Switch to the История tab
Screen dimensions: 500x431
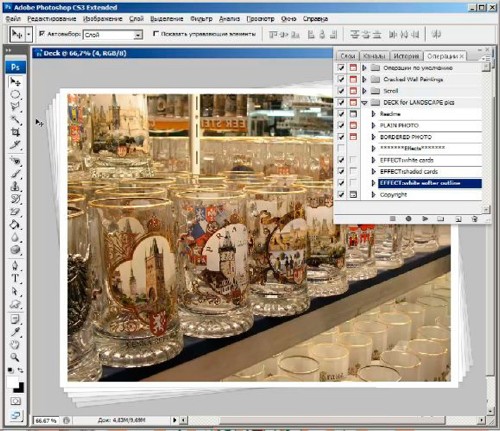[x=406, y=56]
